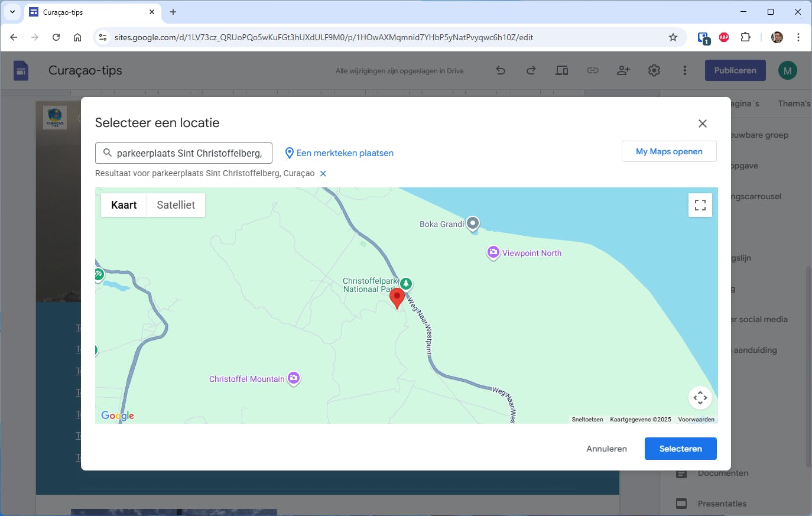Open the Sneltoetsen shortcuts link
This screenshot has height=516, width=812.
point(587,420)
